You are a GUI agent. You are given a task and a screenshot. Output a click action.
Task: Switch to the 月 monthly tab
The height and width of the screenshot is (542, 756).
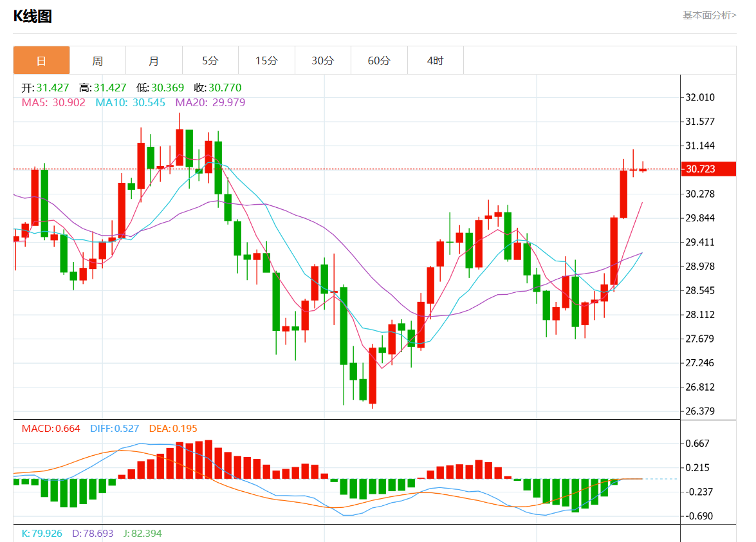pyautogui.click(x=154, y=61)
